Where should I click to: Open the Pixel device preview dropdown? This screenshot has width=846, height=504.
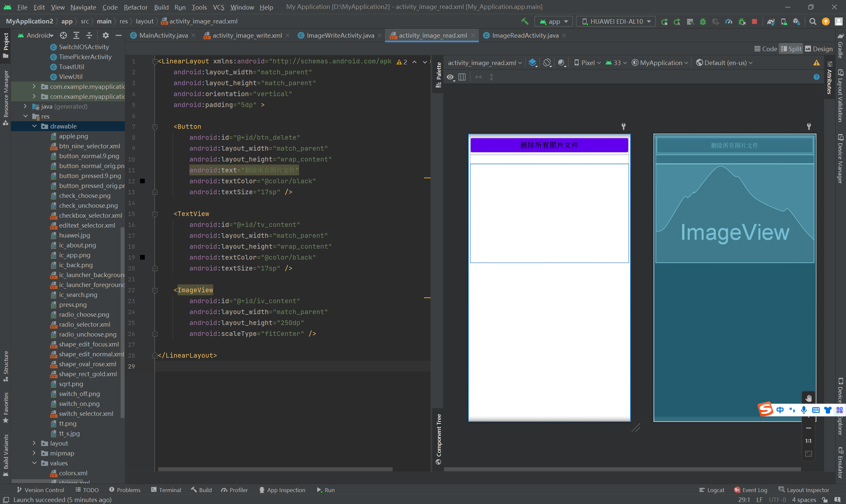[x=588, y=63]
